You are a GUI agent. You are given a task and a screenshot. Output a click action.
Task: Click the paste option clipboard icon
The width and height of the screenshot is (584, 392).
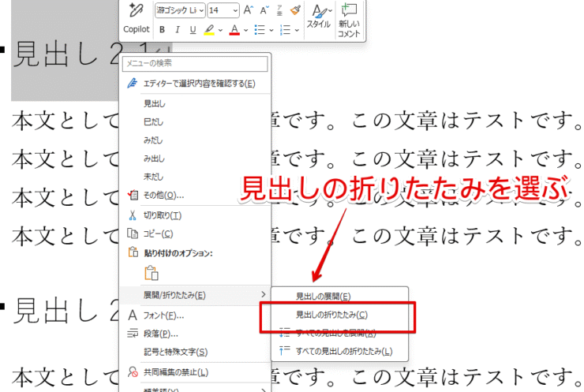click(x=152, y=273)
